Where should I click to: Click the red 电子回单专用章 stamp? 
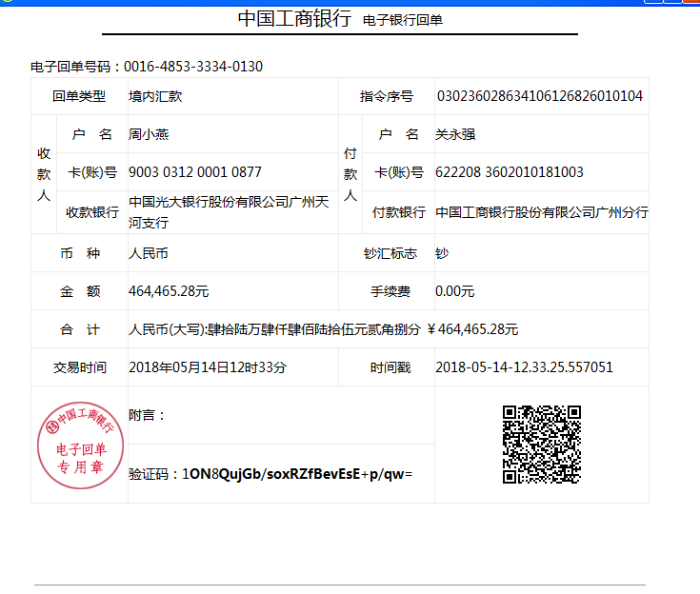(80, 445)
